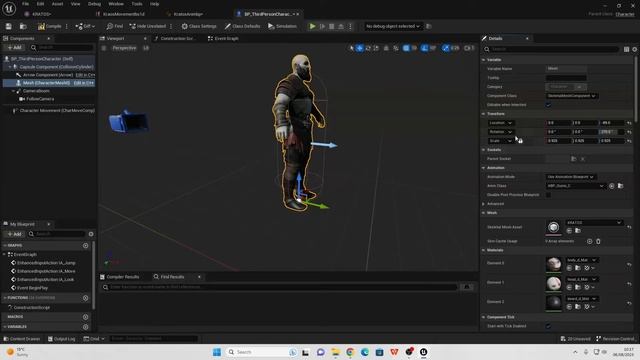640x360 pixels.
Task: Toggle Editable when Inherited checkbox
Action: coord(549,105)
